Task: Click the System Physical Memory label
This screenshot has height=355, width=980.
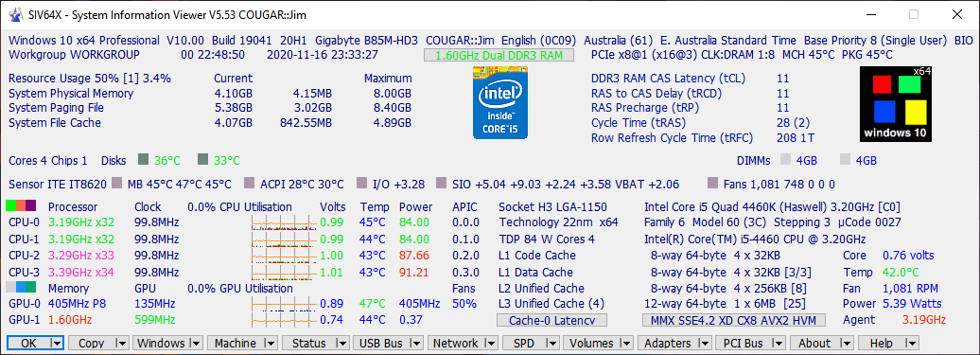Action: point(71,93)
